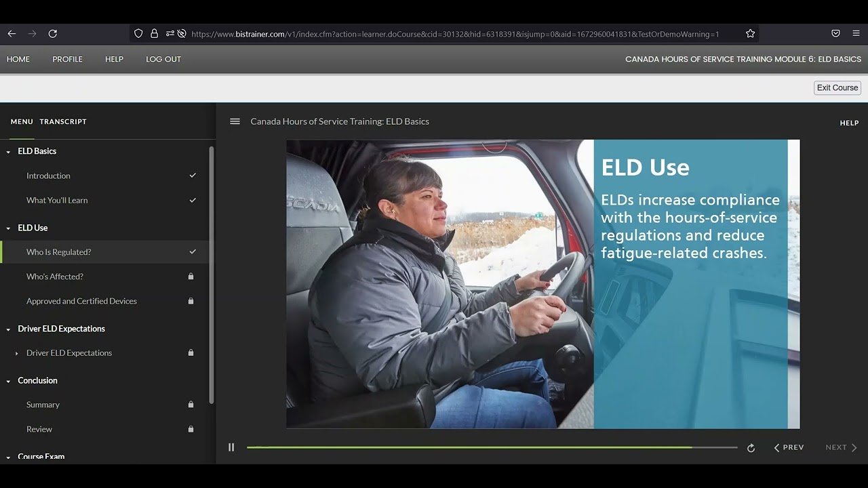Open the browser application menu icon
The width and height of the screenshot is (868, 488).
856,33
